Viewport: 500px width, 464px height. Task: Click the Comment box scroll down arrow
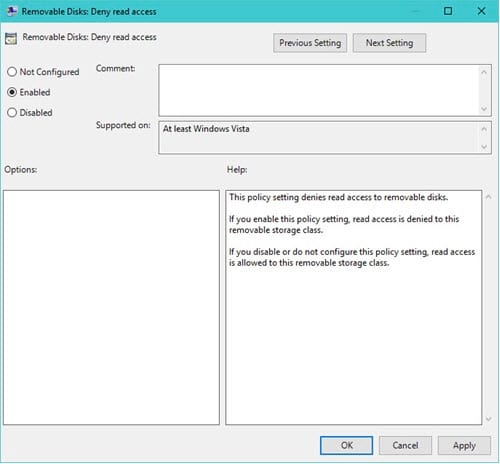point(484,109)
